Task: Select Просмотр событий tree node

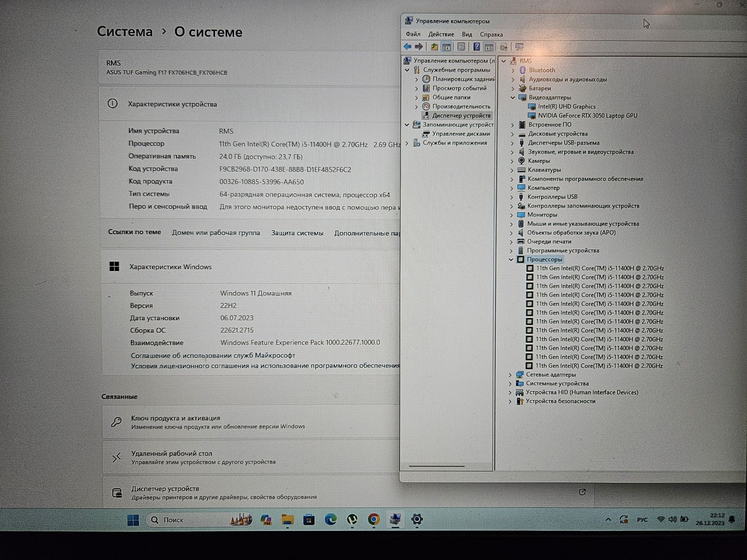Action: click(459, 88)
